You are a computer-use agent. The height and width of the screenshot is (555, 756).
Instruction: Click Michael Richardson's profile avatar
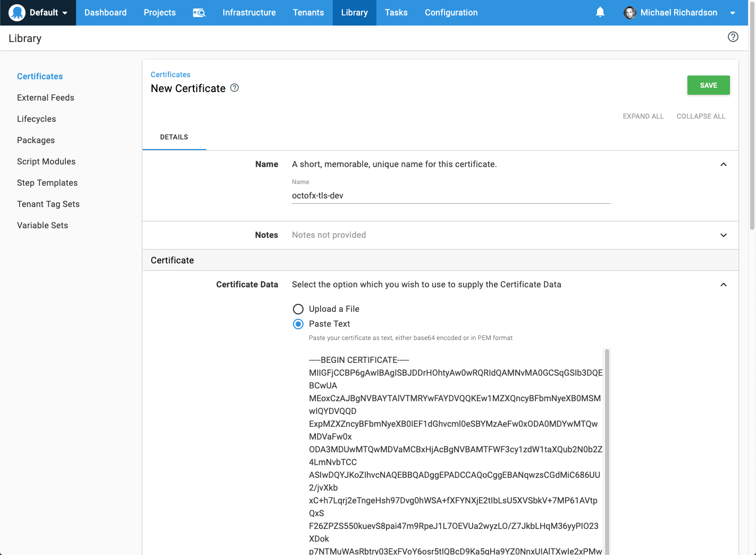click(629, 12)
